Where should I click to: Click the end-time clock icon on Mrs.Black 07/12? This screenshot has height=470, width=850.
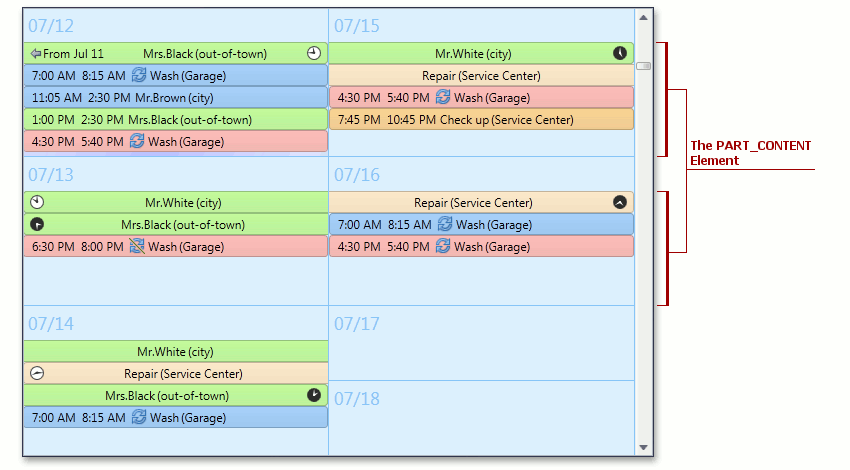click(x=314, y=53)
